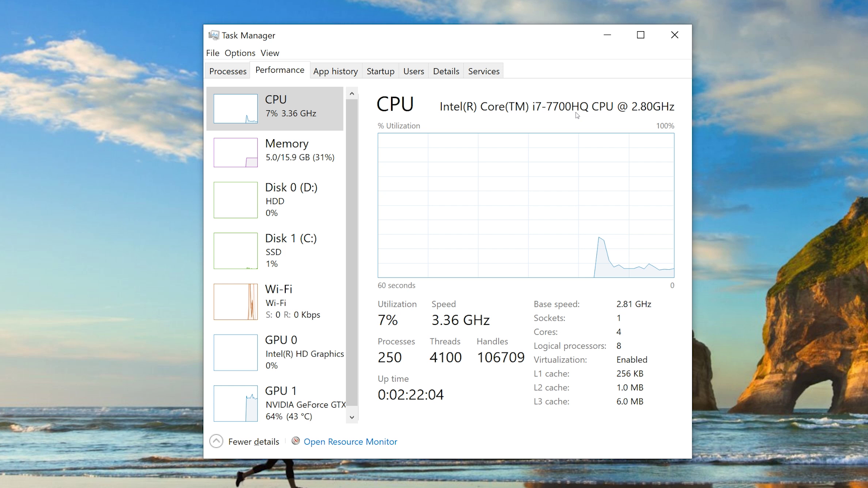Screen dimensions: 868x488
Task: Switch to the Users tab
Action: 414,71
